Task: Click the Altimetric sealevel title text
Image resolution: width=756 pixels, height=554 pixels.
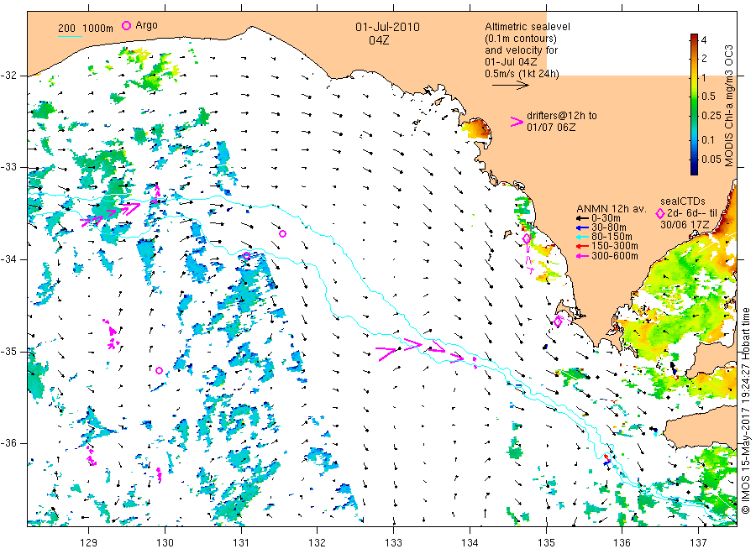Action: point(528,27)
